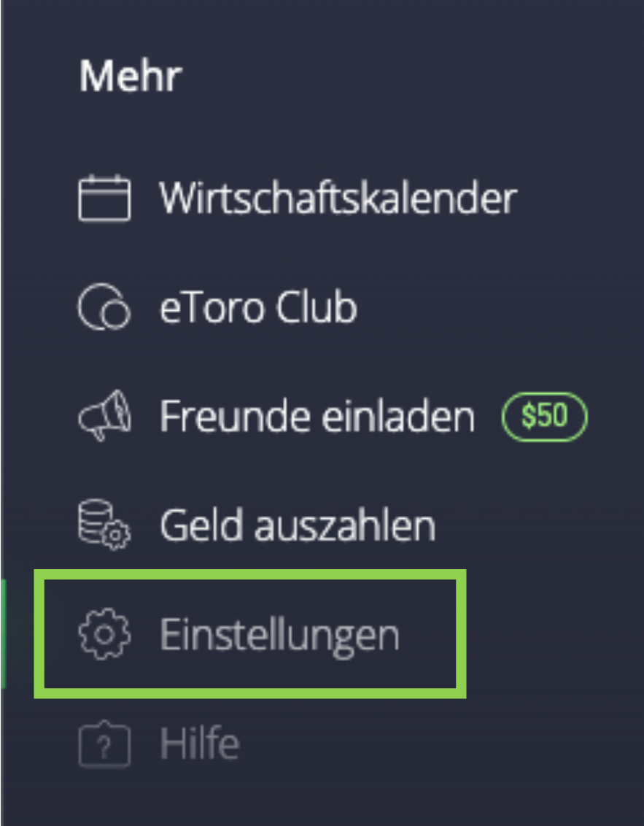Click the megaphone icon for Freunde einladen
The width and height of the screenshot is (644, 826).
(104, 416)
